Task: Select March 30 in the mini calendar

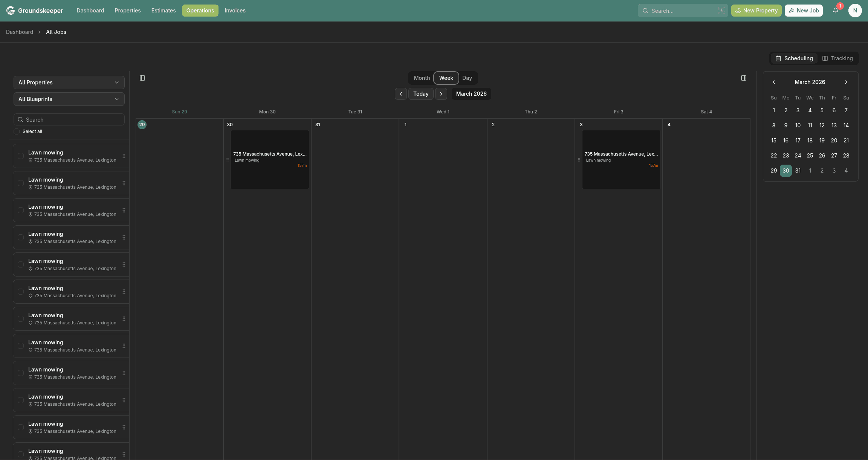Action: (786, 171)
